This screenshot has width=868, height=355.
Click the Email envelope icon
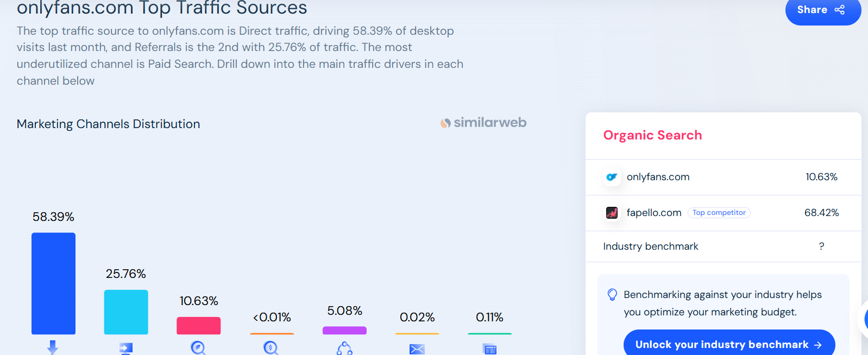(417, 349)
